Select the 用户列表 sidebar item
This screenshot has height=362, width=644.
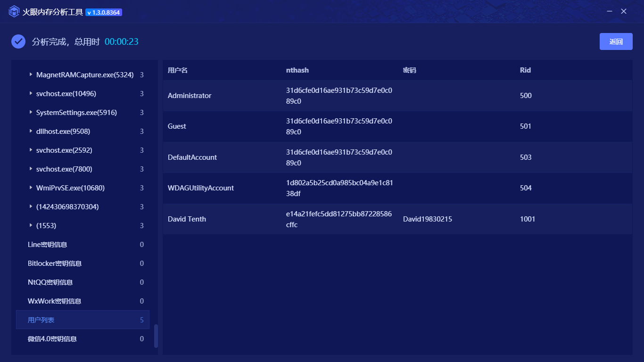pyautogui.click(x=41, y=320)
